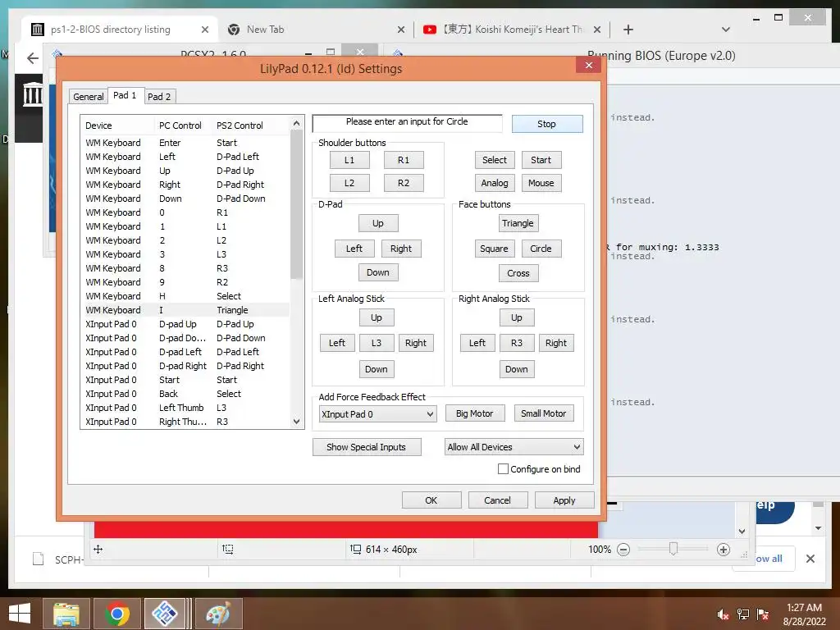Image resolution: width=840 pixels, height=630 pixels.
Task: Switch to the General tab
Action: click(x=89, y=97)
